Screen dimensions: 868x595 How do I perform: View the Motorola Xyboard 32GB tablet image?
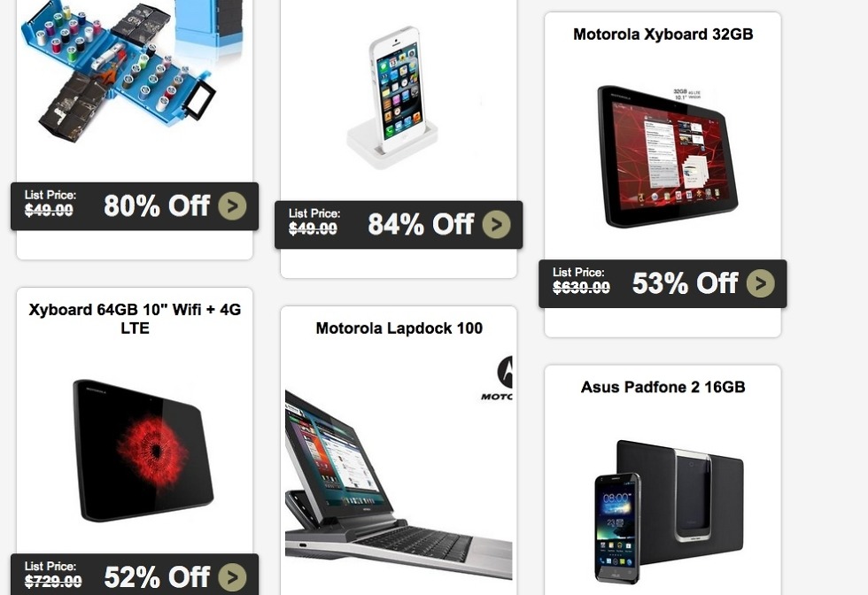point(667,156)
